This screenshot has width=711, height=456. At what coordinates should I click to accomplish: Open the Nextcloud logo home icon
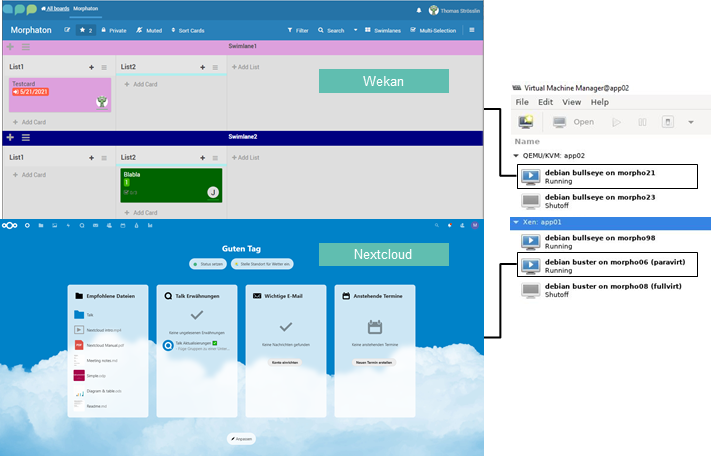[x=10, y=226]
